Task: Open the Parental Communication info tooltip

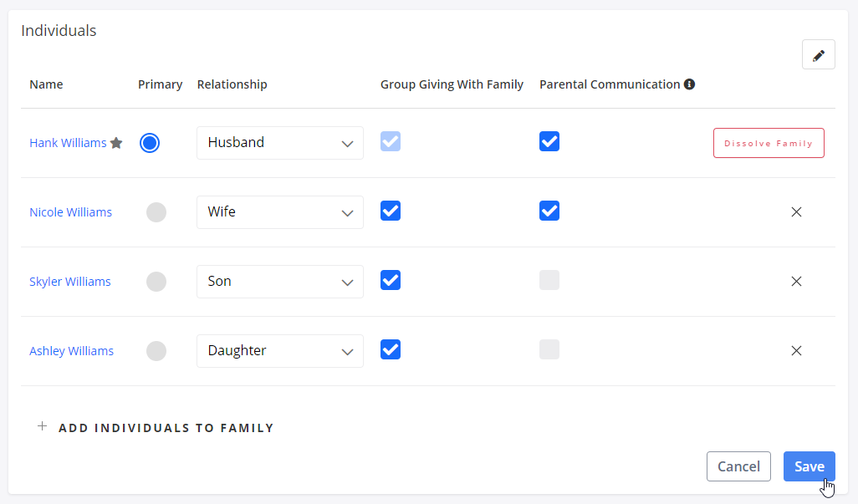Action: tap(689, 84)
